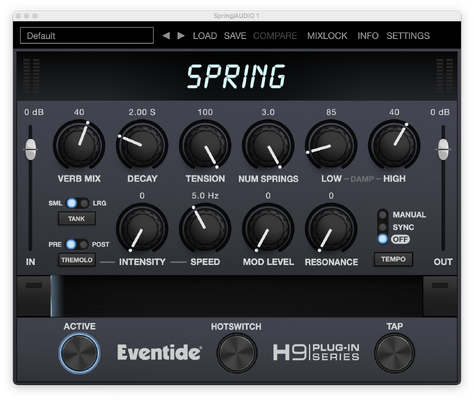
Task: Click the TANK button
Action: point(77,219)
